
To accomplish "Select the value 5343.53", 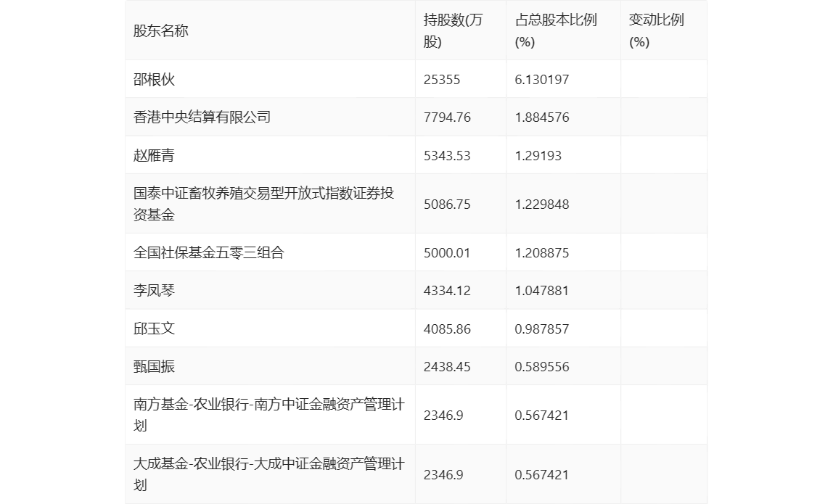I will click(447, 156).
